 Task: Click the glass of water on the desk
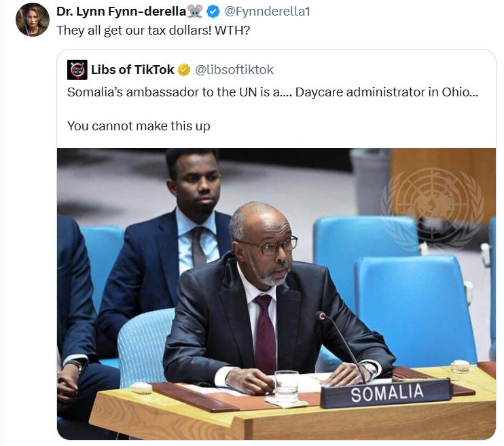click(287, 386)
